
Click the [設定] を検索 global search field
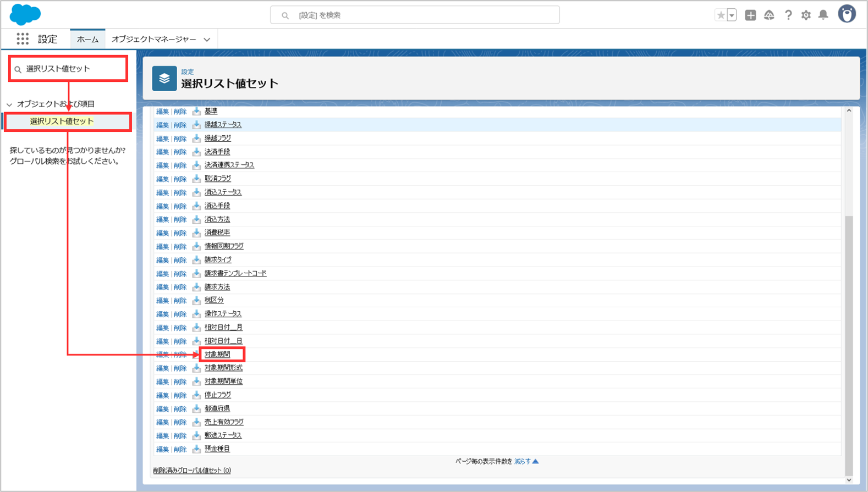[x=415, y=15]
